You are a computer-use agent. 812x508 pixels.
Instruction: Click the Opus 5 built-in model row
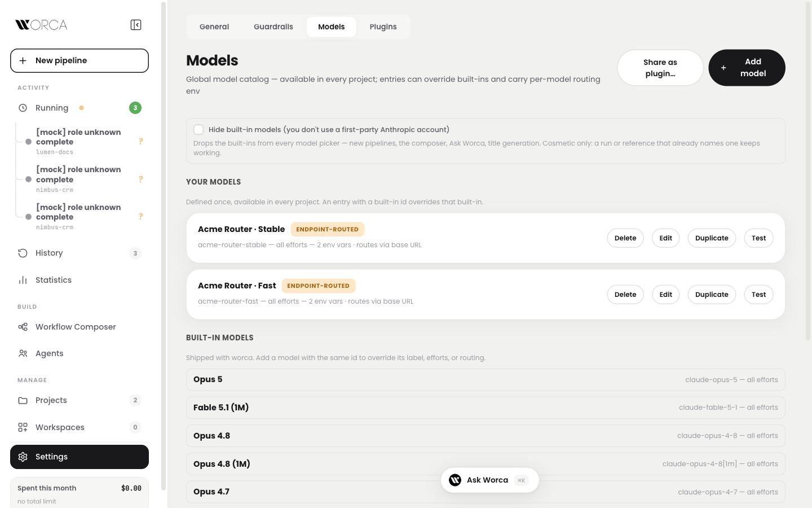coord(486,379)
